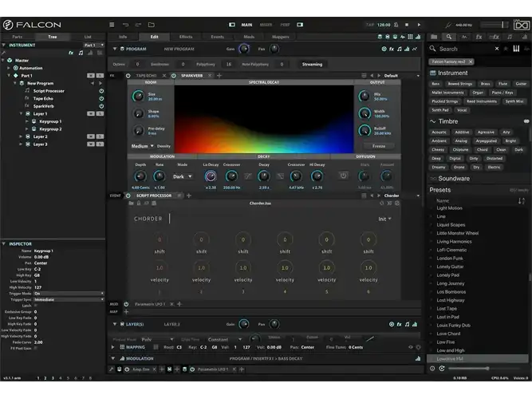Click the refresh icon below presets list
The image size is (532, 399).
(x=442, y=369)
